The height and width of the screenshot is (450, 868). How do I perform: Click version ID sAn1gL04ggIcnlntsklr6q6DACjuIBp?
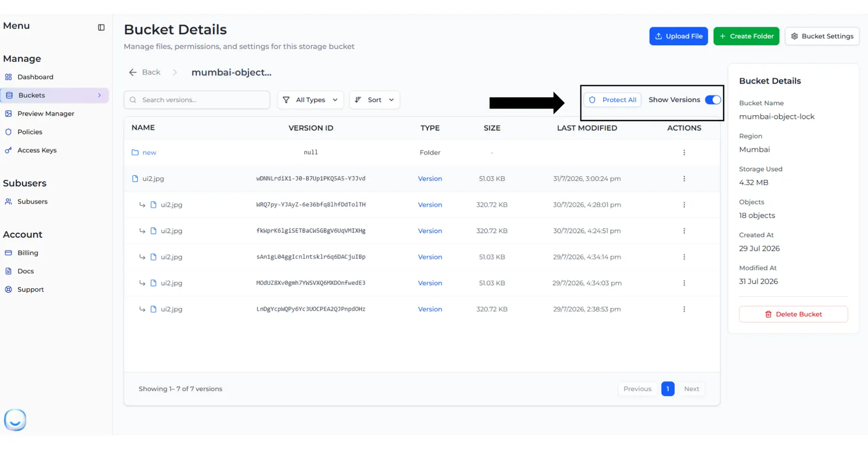(311, 257)
